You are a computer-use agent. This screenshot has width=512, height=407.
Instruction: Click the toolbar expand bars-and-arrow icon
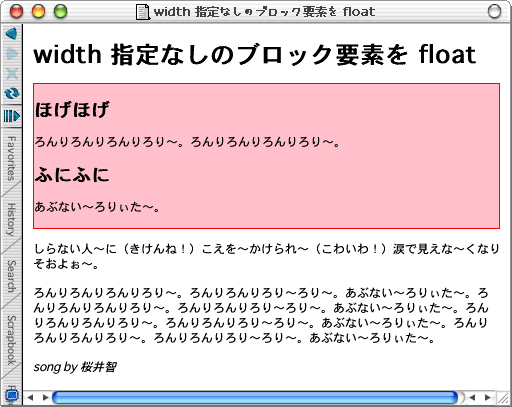(12, 116)
